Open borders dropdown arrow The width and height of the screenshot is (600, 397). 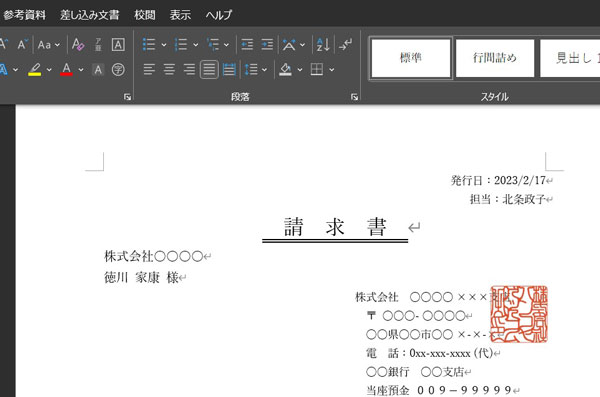point(331,70)
